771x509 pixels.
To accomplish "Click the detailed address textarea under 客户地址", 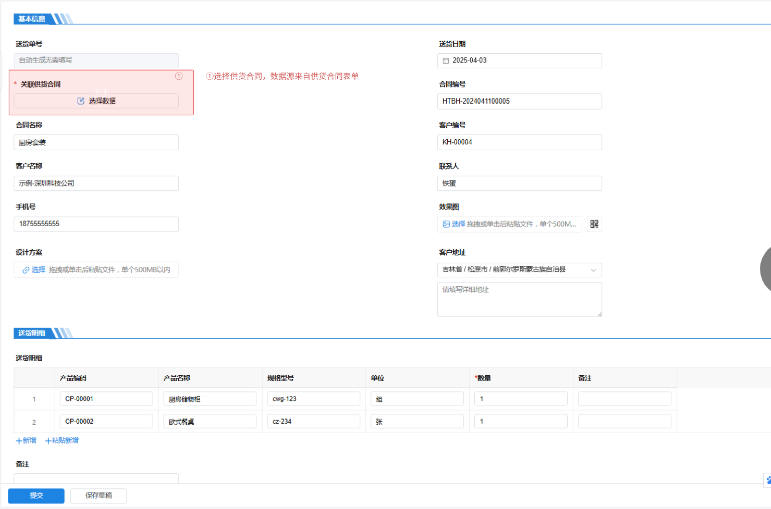I will tap(519, 299).
